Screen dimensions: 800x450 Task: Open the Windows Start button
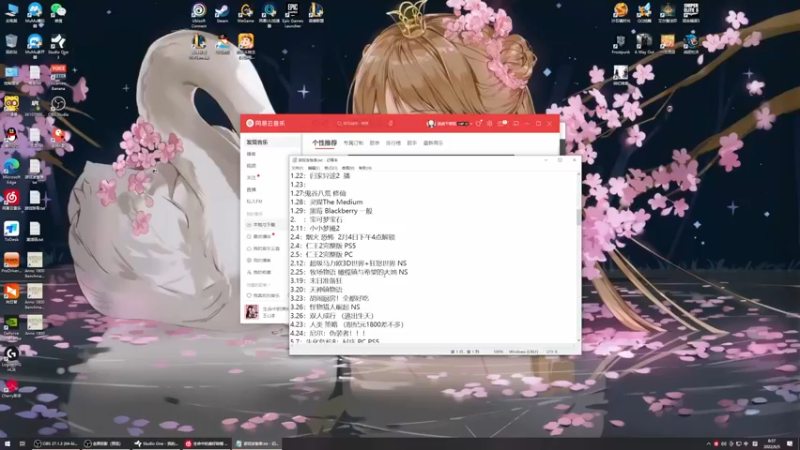point(7,444)
